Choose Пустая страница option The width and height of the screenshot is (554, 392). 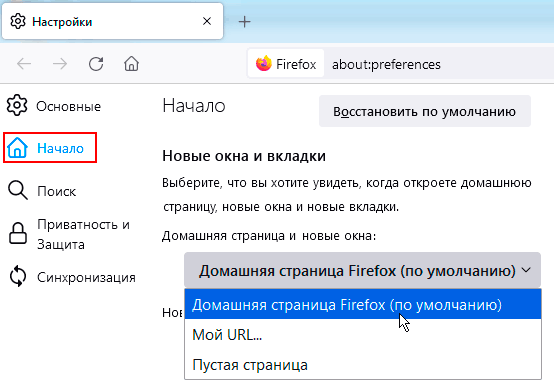(363, 364)
